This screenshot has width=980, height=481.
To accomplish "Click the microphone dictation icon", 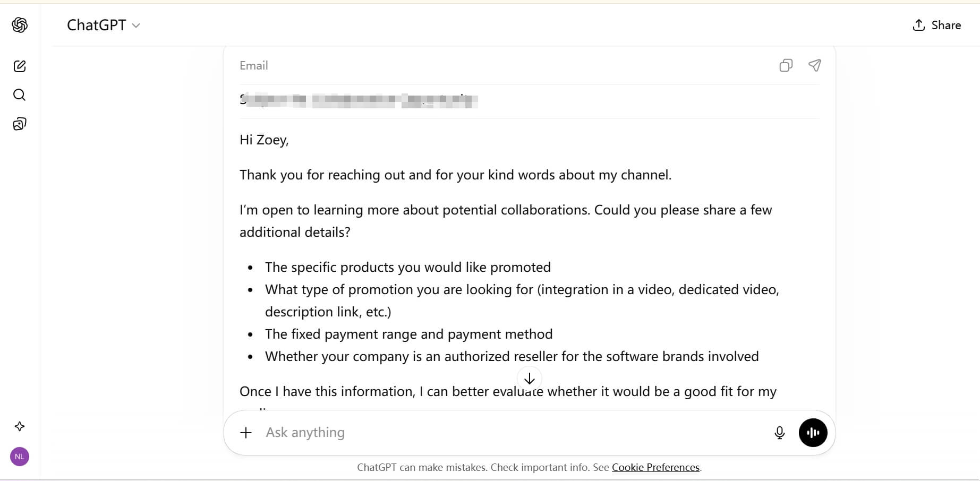I will coord(779,433).
